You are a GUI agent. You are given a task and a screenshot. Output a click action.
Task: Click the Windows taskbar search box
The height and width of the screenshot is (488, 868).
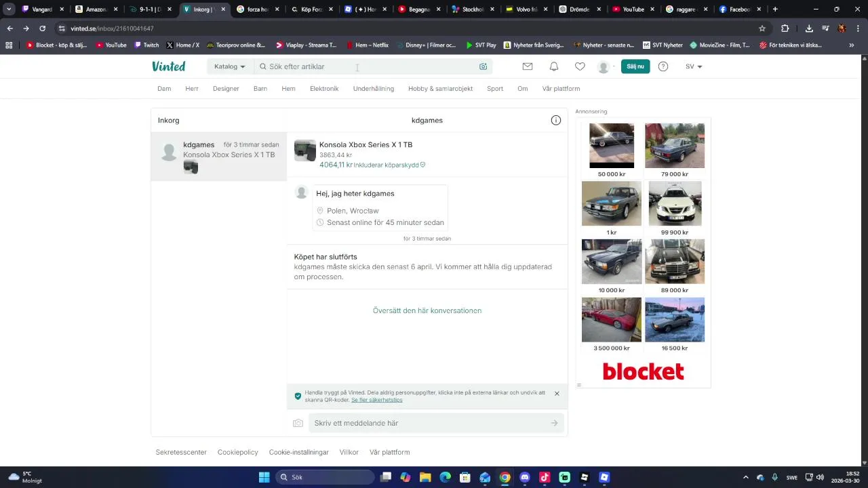[x=325, y=477]
